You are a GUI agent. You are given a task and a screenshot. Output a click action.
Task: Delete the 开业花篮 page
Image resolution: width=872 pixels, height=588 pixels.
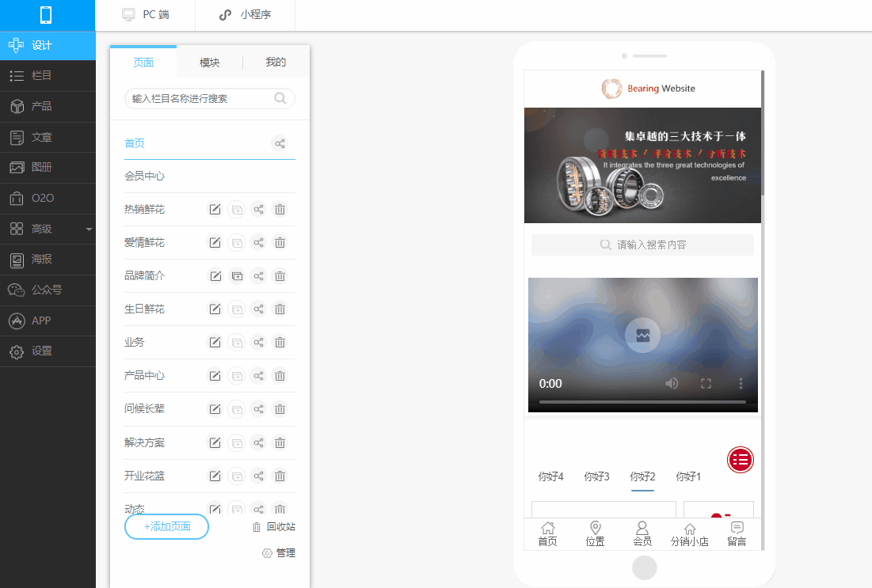[280, 476]
